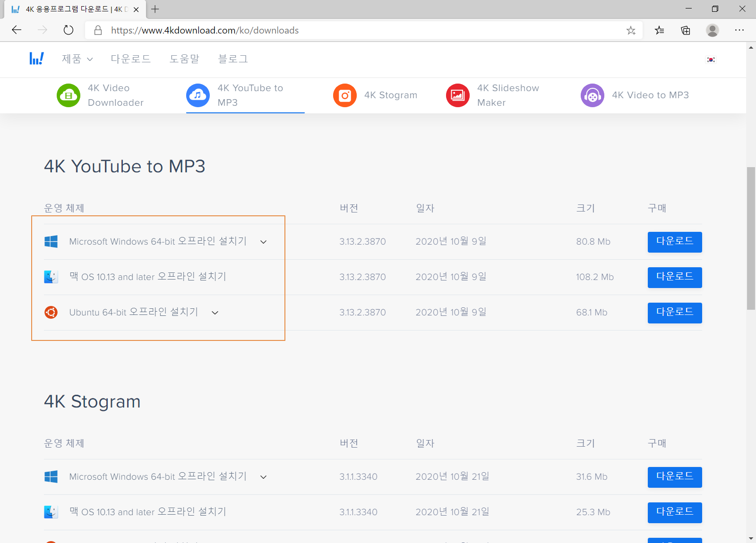Image resolution: width=756 pixels, height=543 pixels.
Task: Click the size value 108.2 Mb
Action: (595, 277)
